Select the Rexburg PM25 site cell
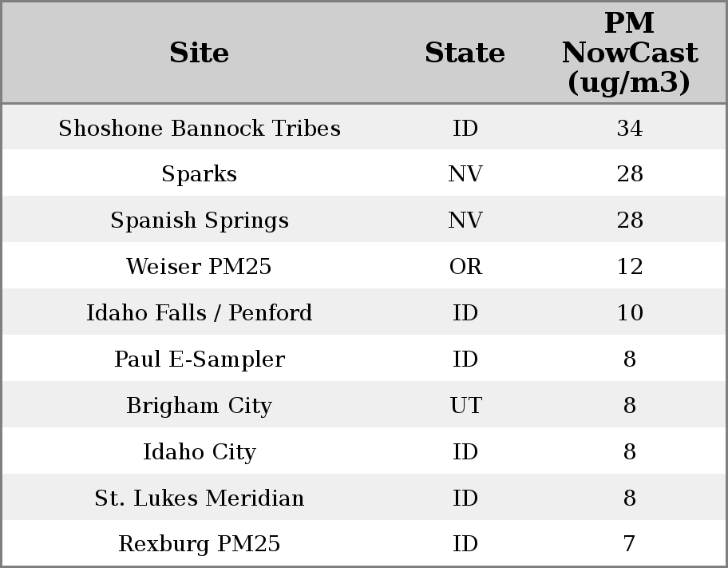728x568 pixels. pos(199,544)
